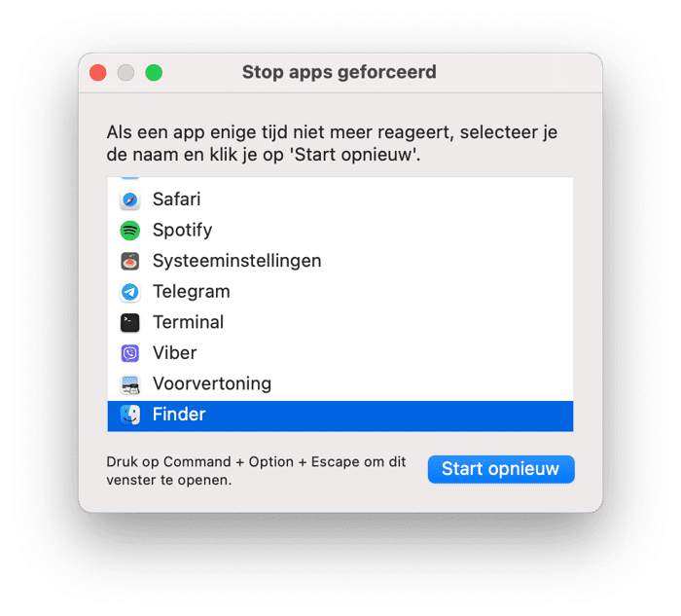Select the Telegram list row

coord(340,292)
